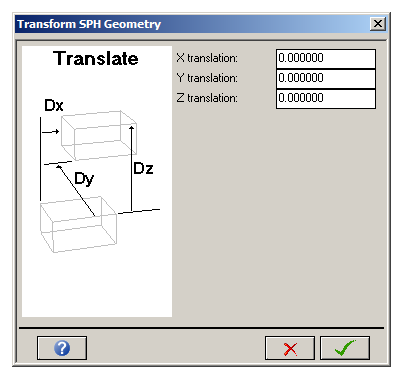Close the Transform SPH Geometry dialog

click(378, 24)
